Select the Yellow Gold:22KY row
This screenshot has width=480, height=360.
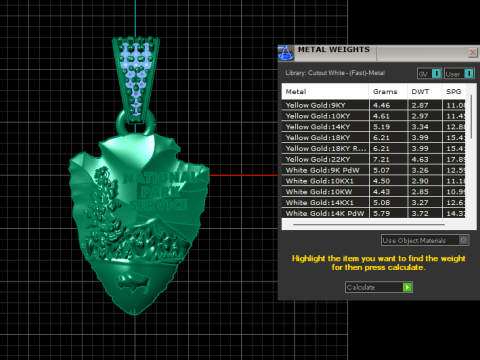pyautogui.click(x=373, y=159)
